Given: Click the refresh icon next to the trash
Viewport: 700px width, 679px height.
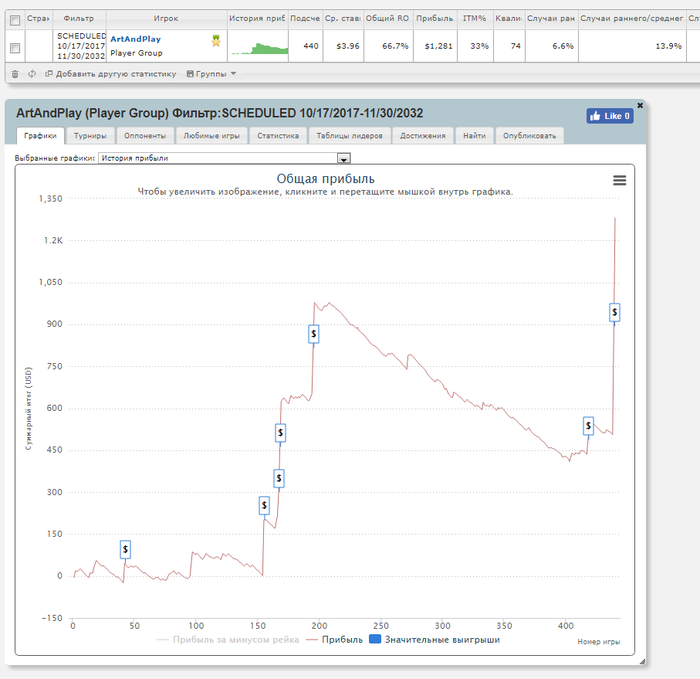Looking at the screenshot, I should tap(32, 74).
